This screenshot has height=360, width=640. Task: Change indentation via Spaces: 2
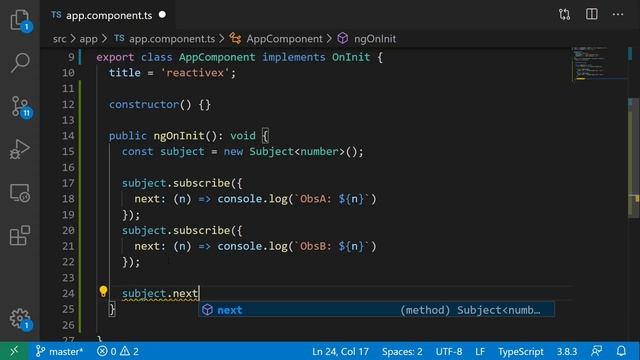click(x=402, y=351)
